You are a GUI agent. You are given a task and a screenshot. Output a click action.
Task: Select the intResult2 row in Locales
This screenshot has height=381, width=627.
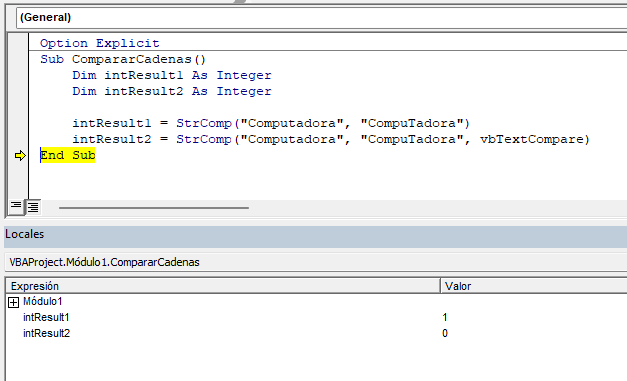[x=316, y=333]
